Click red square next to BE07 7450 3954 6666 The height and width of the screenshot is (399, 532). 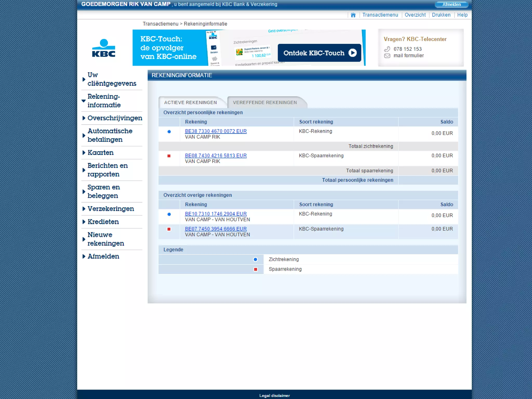click(x=169, y=229)
